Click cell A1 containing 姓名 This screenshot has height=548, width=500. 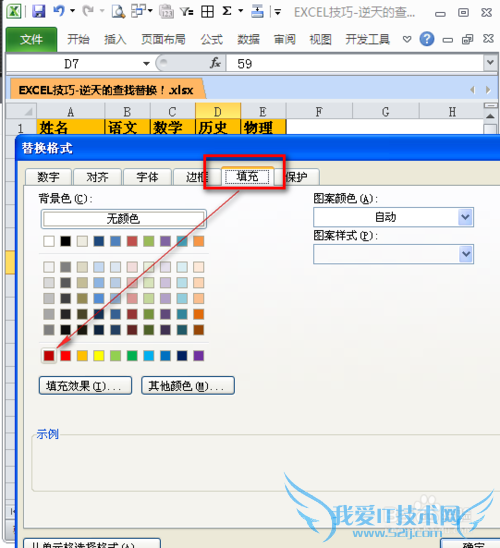tap(70, 127)
